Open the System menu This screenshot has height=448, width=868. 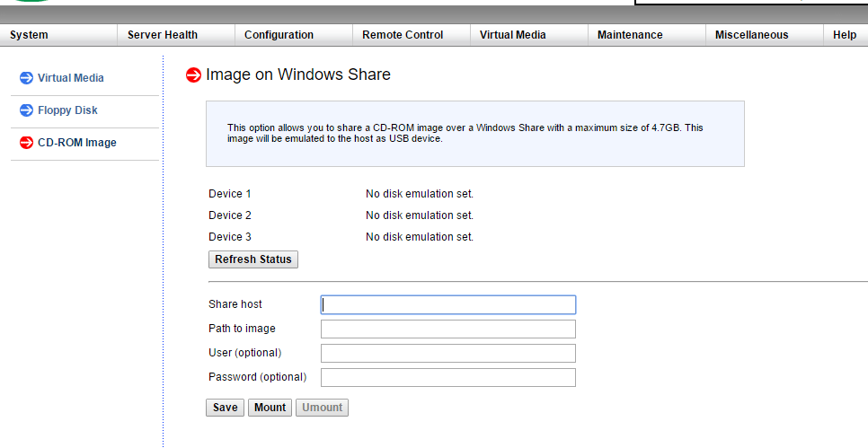coord(29,35)
